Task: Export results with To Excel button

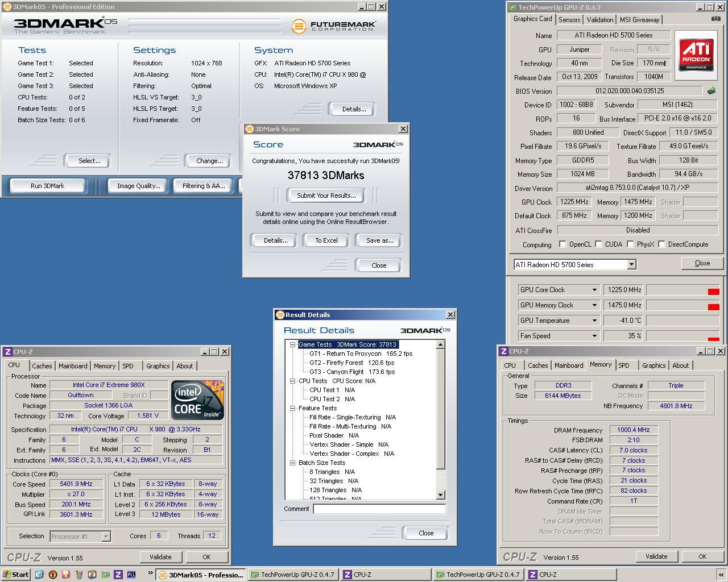Action: [326, 240]
